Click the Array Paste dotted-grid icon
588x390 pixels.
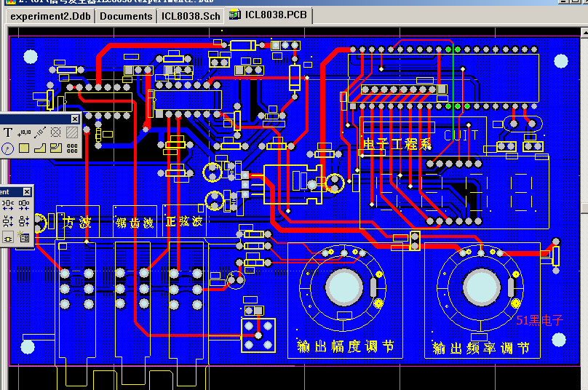[72, 148]
